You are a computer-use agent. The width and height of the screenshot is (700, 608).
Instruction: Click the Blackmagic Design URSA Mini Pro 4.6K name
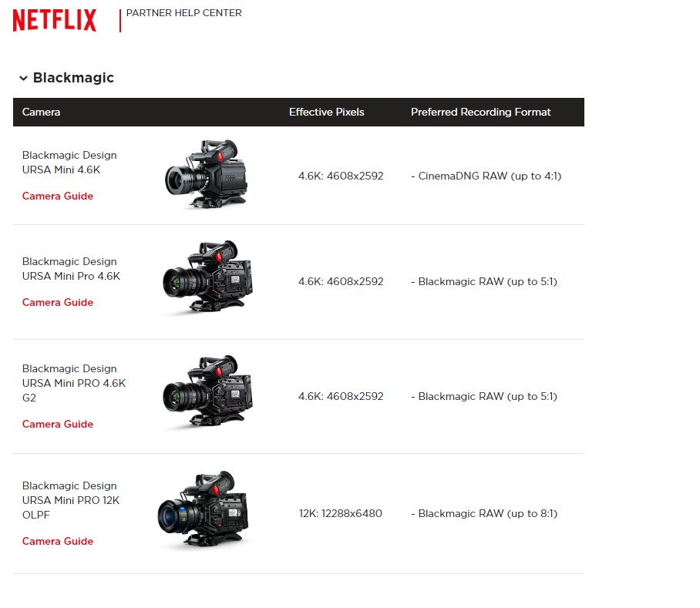[69, 268]
